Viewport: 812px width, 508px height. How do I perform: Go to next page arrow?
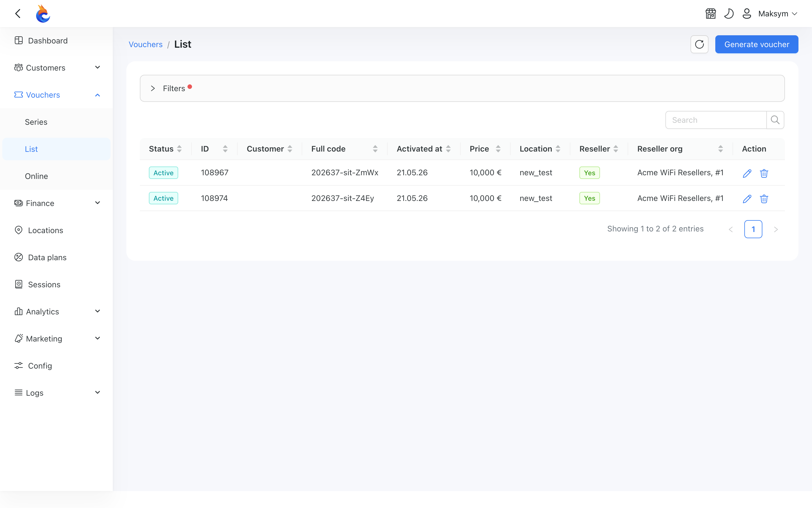pos(776,229)
